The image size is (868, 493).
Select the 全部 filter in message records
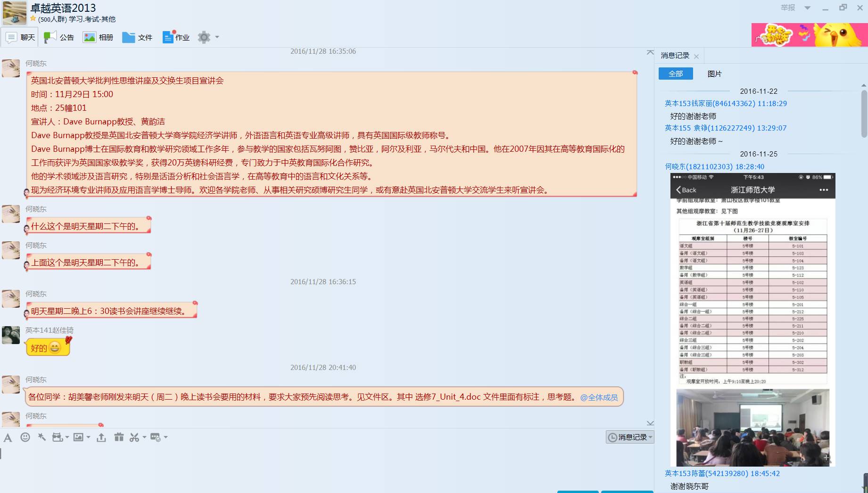[675, 74]
